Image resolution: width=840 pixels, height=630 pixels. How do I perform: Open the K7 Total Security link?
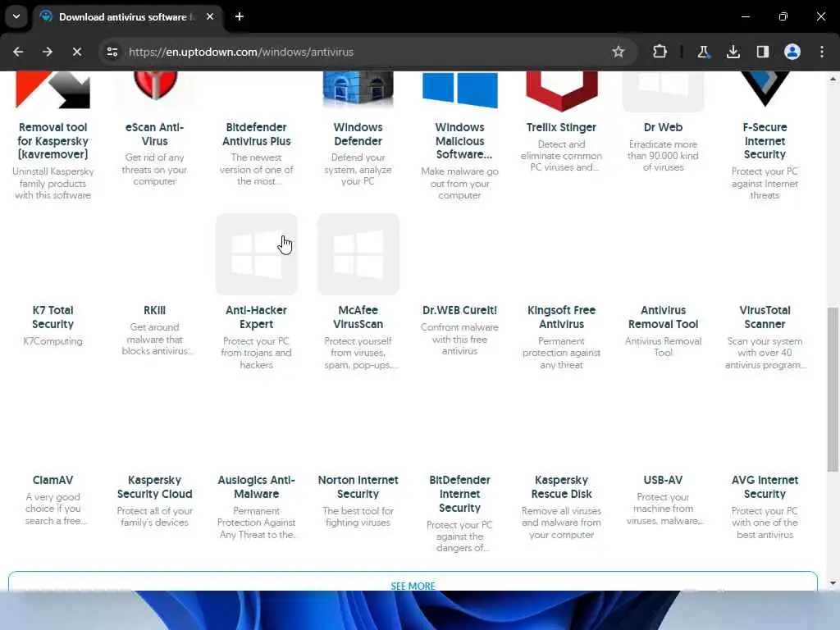53,317
